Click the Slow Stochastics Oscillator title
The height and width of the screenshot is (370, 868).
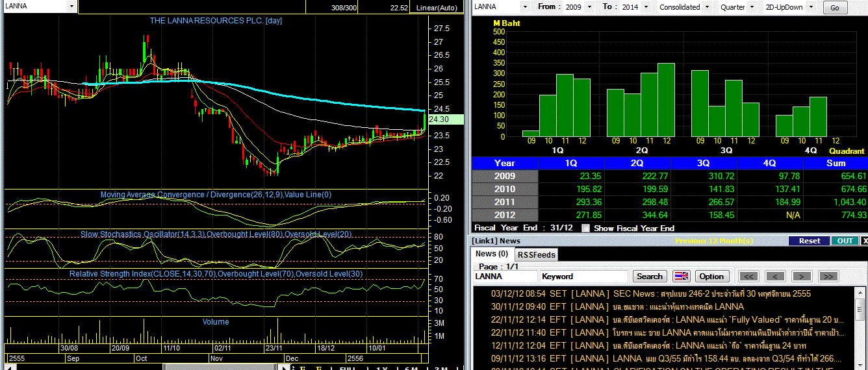tap(216, 234)
